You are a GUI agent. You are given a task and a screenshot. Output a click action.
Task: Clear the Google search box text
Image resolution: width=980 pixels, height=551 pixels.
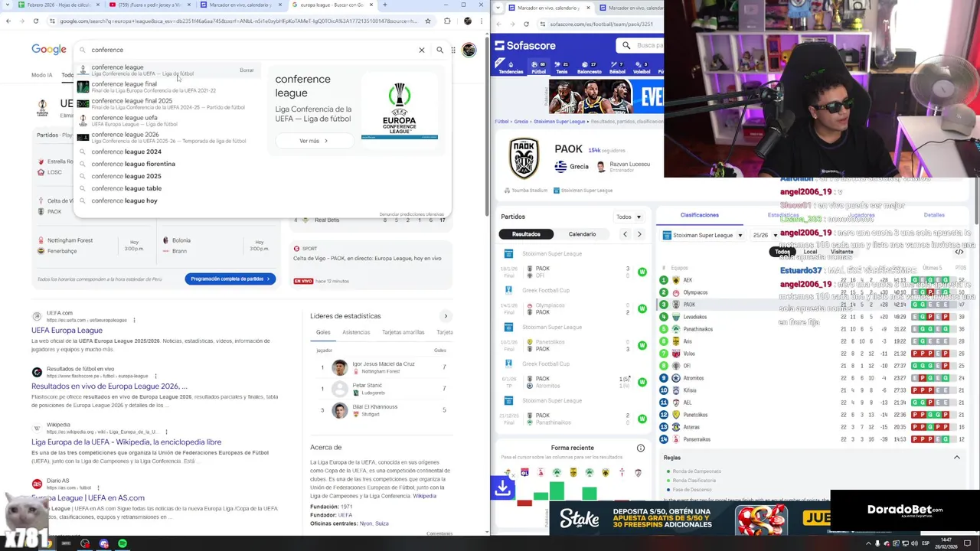coord(421,50)
